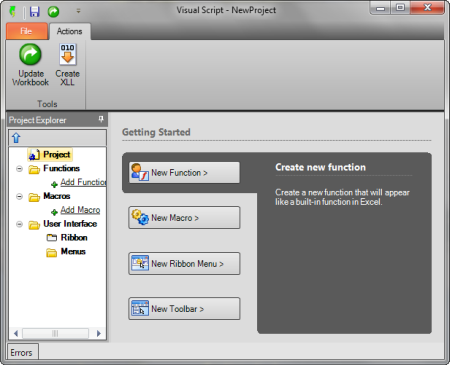Click the New Function > button

pos(184,173)
